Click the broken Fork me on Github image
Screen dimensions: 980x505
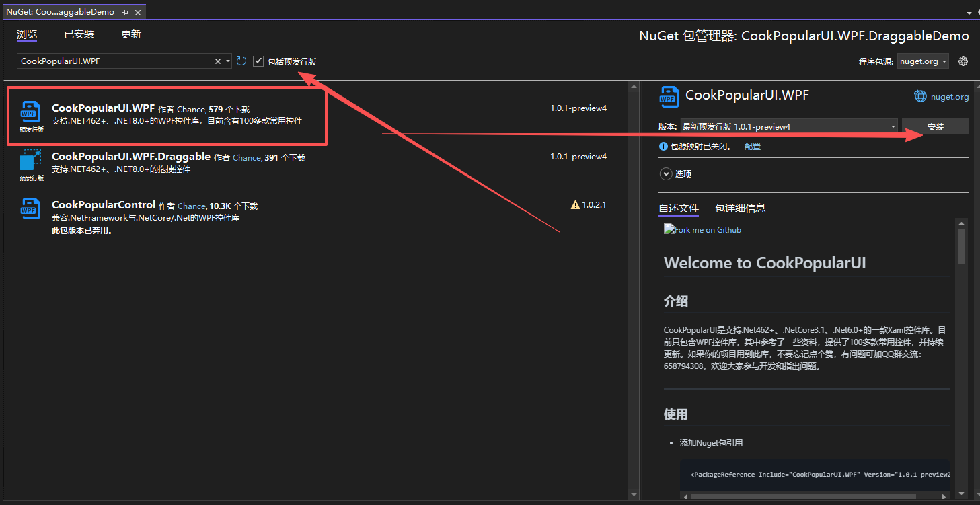(x=702, y=229)
